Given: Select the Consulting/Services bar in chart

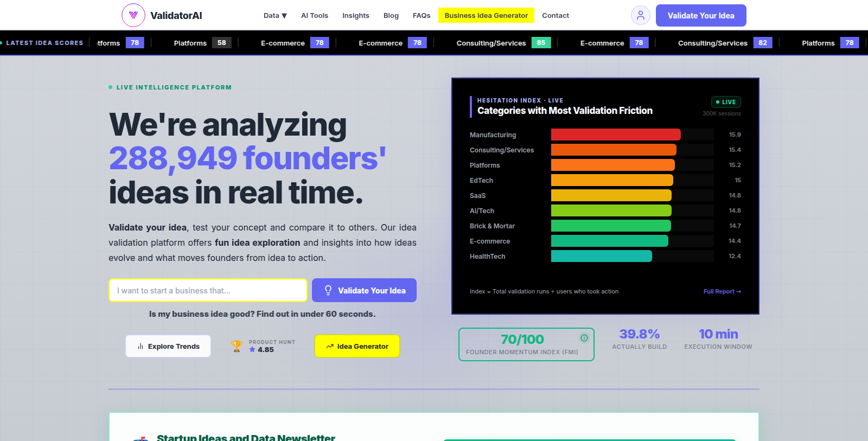Looking at the screenshot, I should 614,150.
